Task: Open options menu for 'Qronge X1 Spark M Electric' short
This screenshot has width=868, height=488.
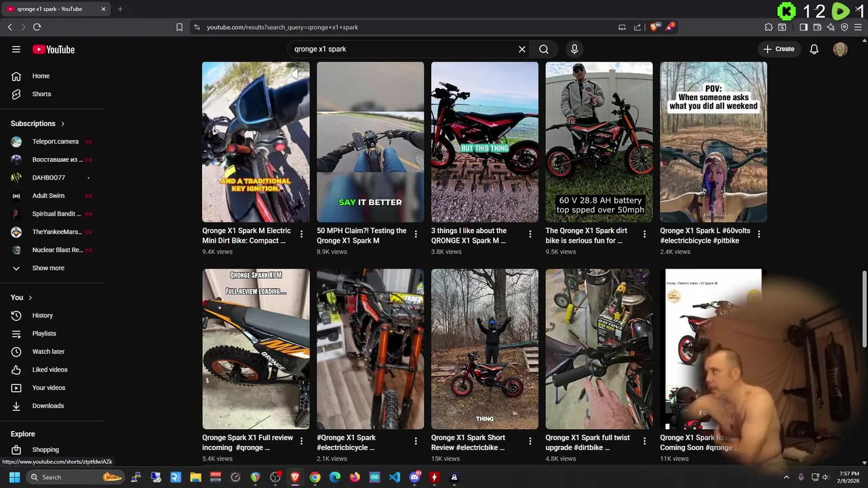Action: pos(301,234)
